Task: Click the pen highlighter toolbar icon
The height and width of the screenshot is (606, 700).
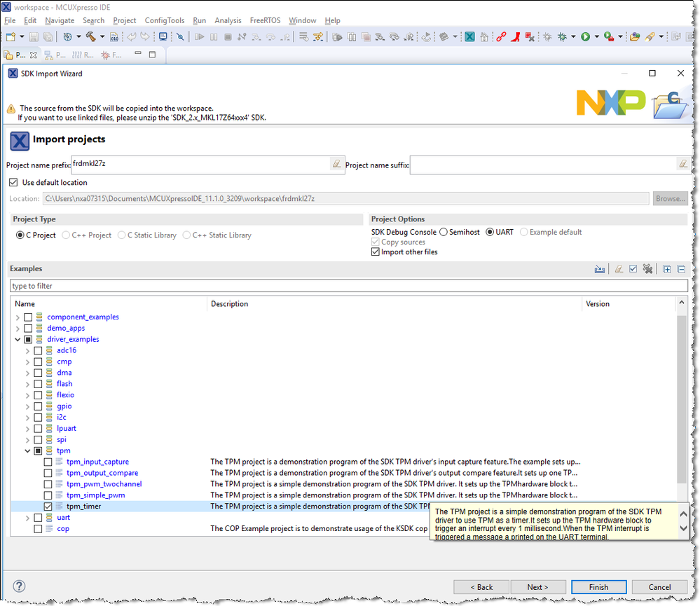Action: (650, 36)
